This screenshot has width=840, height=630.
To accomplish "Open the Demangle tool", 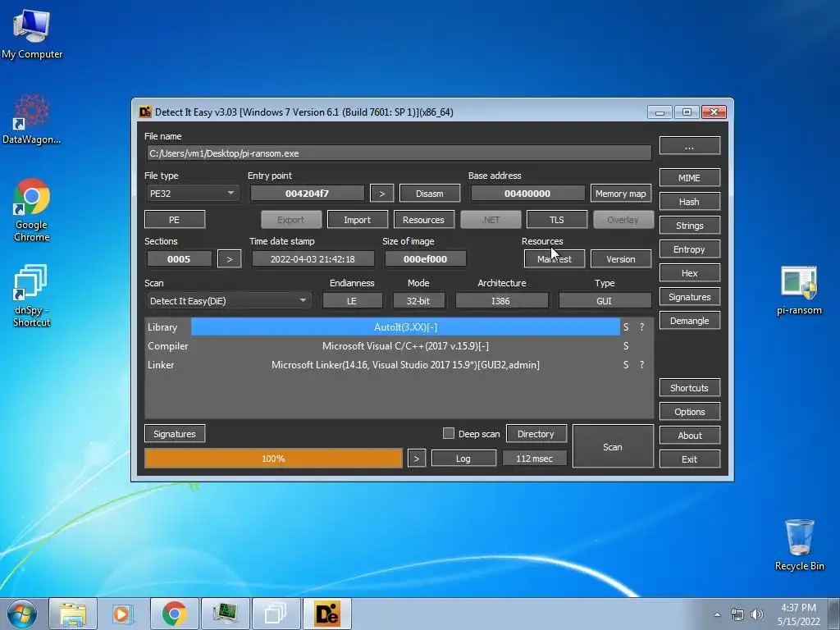I will coord(689,321).
